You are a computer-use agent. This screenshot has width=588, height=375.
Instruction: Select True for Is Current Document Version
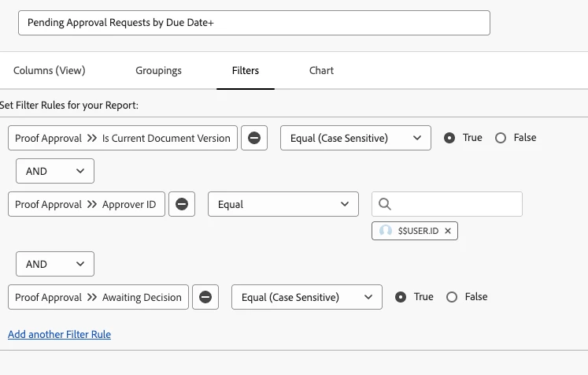point(449,138)
